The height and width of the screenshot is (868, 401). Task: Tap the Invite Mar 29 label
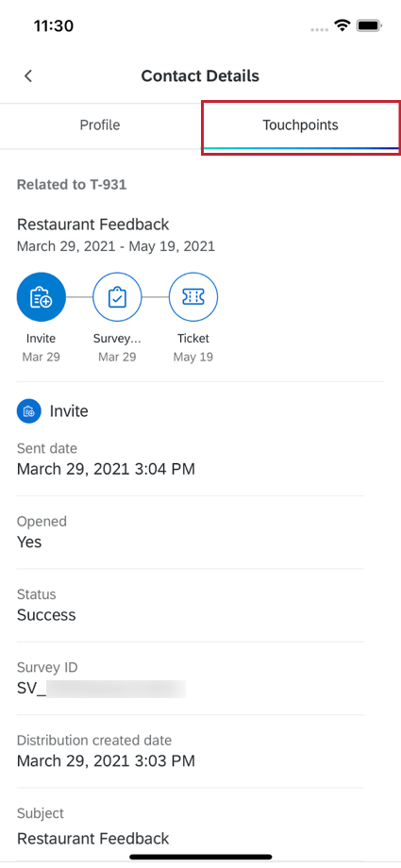coord(41,347)
